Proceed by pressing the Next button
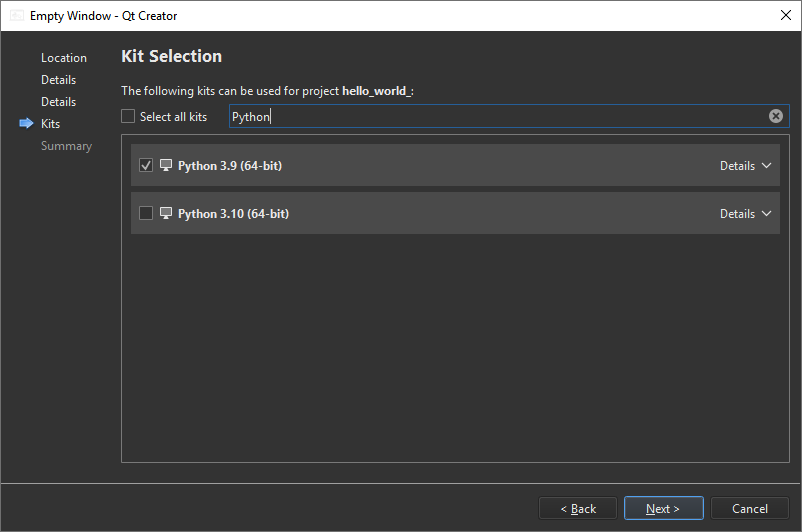The width and height of the screenshot is (802, 532). pyautogui.click(x=663, y=508)
